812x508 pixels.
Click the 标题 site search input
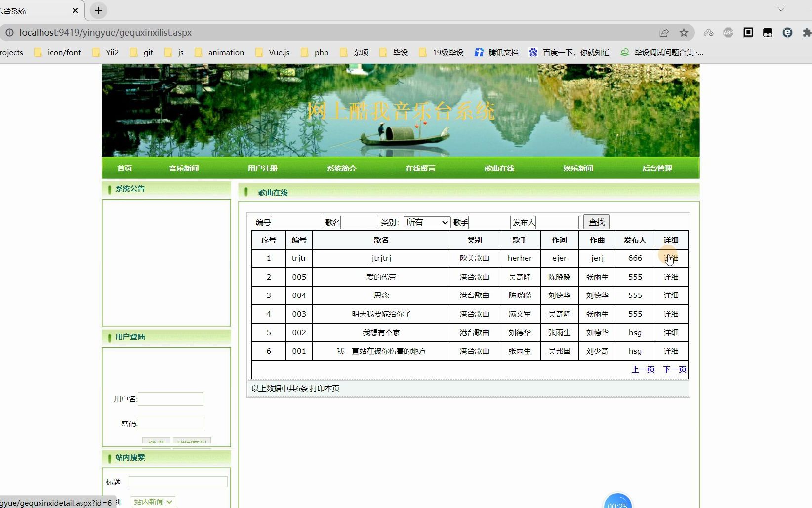pyautogui.click(x=178, y=482)
